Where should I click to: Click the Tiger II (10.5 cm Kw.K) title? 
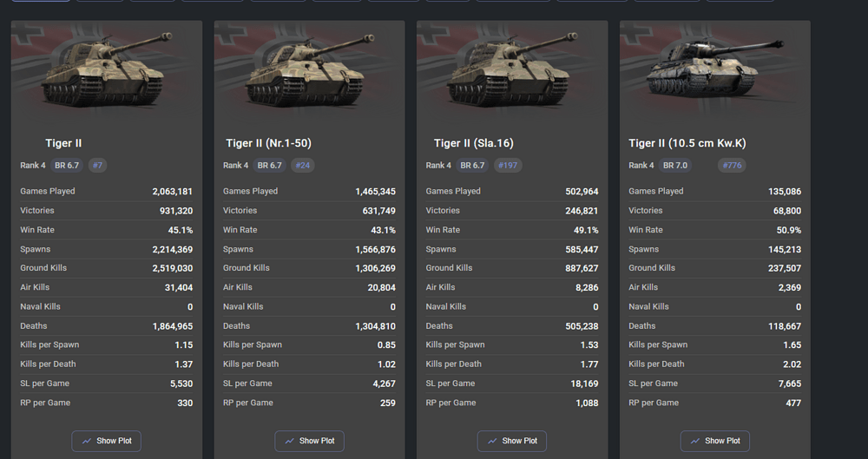(687, 143)
